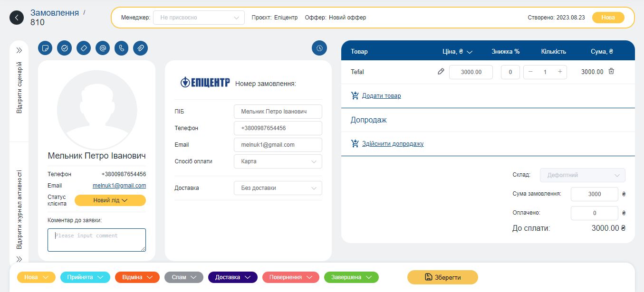Expand the scenarios panel double arrow
Screen dimensions: 644x292
(19, 50)
